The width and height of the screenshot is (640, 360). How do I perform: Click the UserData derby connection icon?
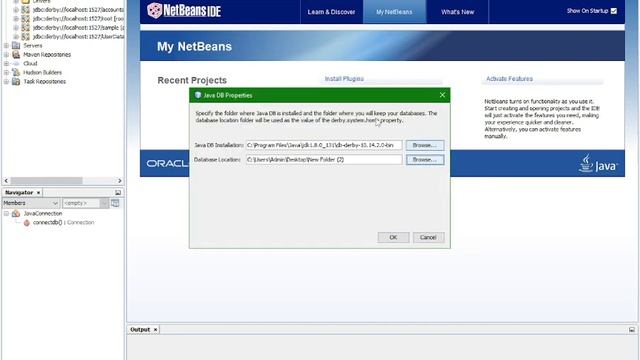[25, 36]
